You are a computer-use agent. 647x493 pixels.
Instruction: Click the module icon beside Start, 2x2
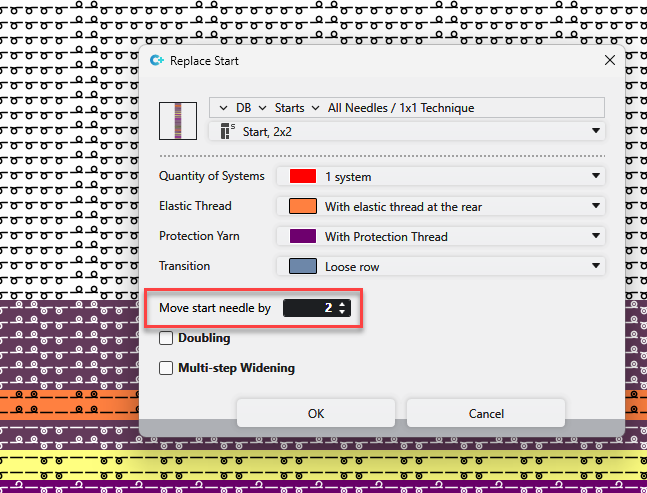point(226,131)
